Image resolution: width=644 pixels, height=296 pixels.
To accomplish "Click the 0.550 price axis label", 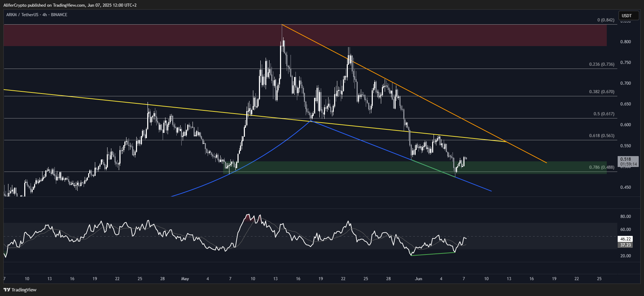I will [x=625, y=146].
